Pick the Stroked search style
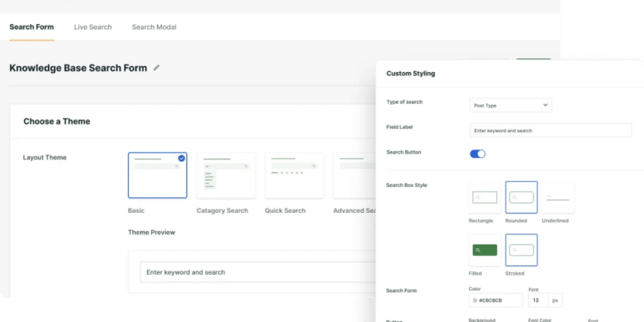 pyautogui.click(x=521, y=250)
